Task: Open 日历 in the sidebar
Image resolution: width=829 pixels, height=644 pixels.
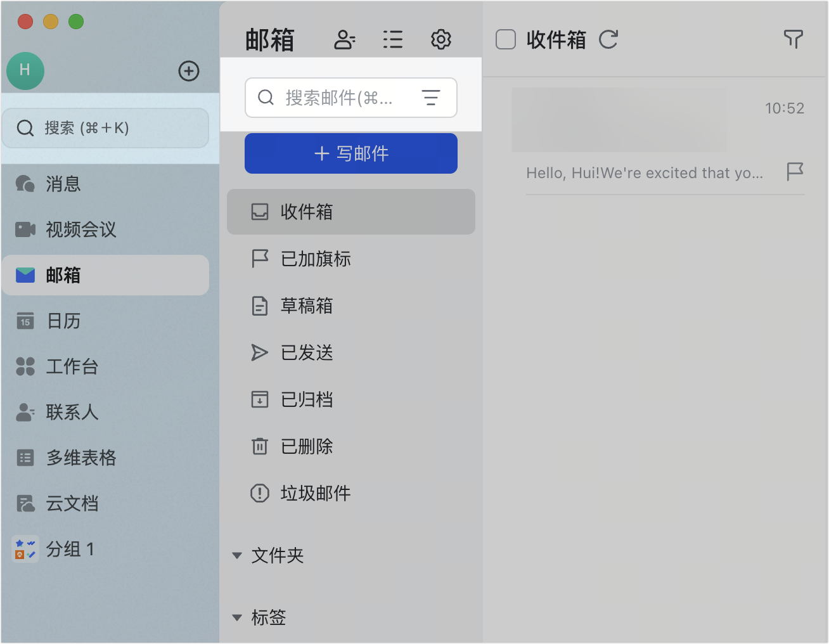Action: pyautogui.click(x=105, y=321)
